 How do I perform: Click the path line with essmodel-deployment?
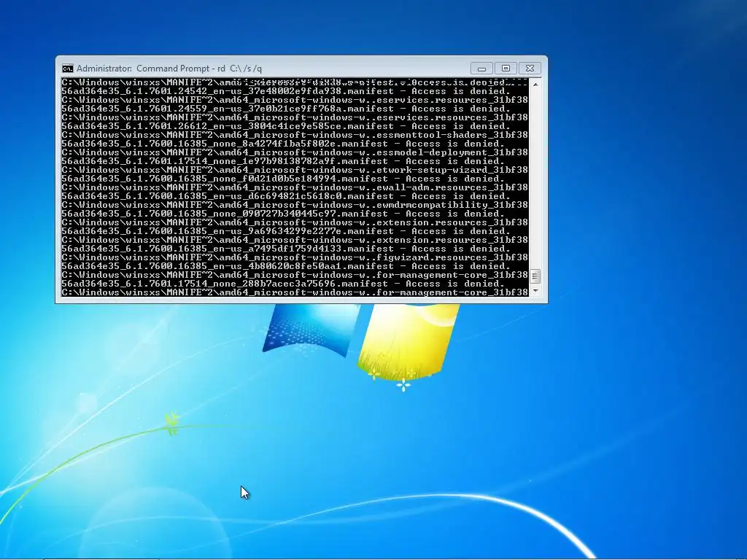pyautogui.click(x=295, y=152)
